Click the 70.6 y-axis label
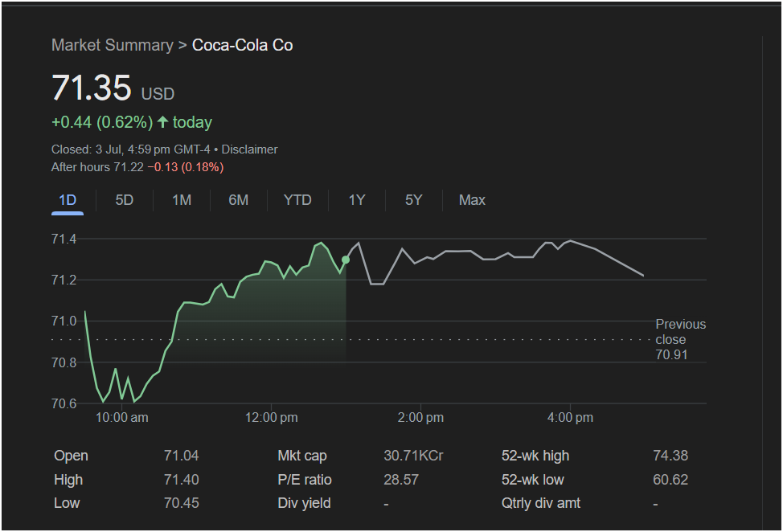783x532 pixels. [64, 403]
